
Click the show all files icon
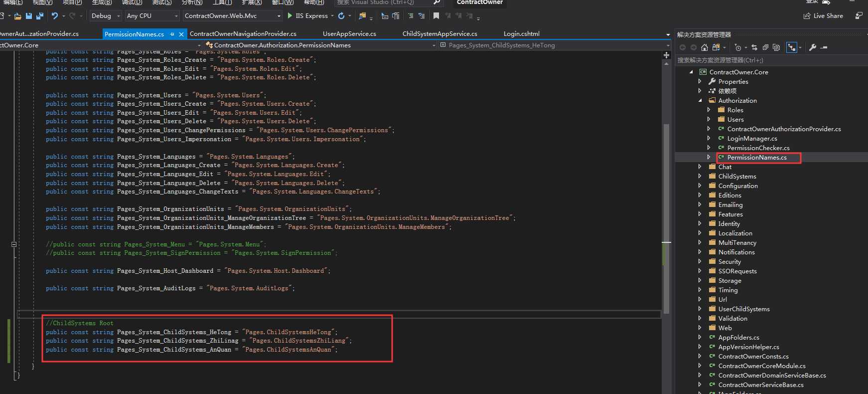(x=776, y=47)
